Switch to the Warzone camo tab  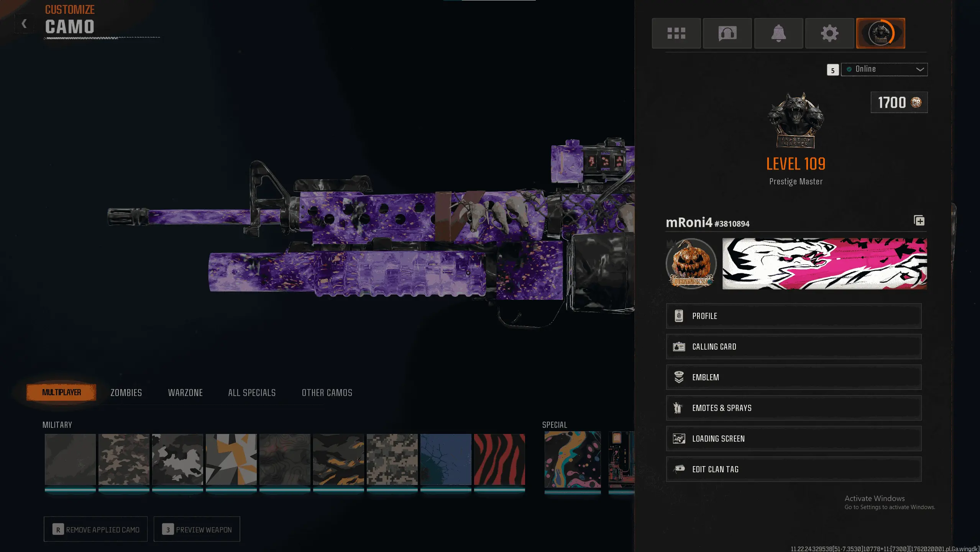[x=185, y=393]
